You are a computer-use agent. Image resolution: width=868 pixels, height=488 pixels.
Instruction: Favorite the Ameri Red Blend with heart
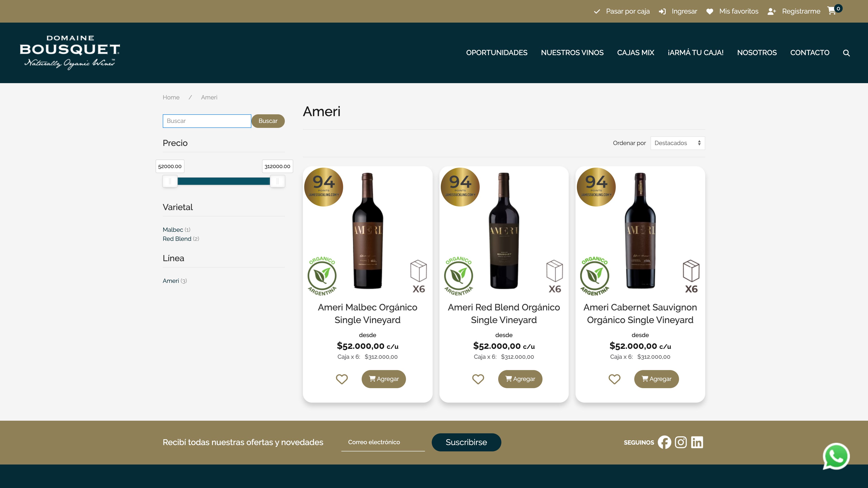click(x=478, y=379)
